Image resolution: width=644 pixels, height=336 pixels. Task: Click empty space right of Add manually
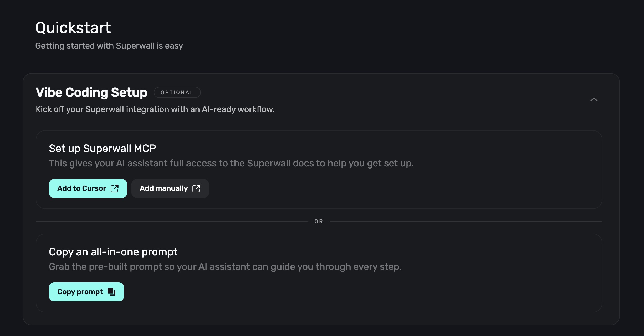368,188
